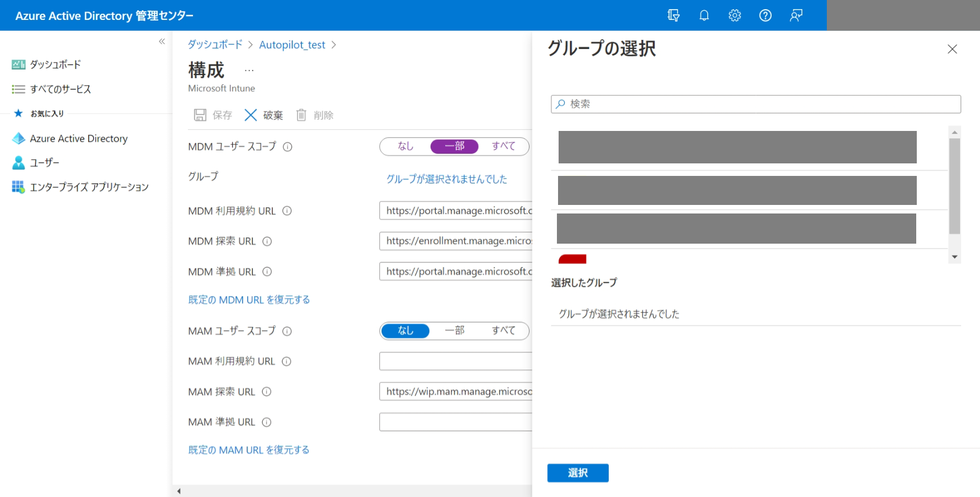Open the help question mark icon

(765, 15)
